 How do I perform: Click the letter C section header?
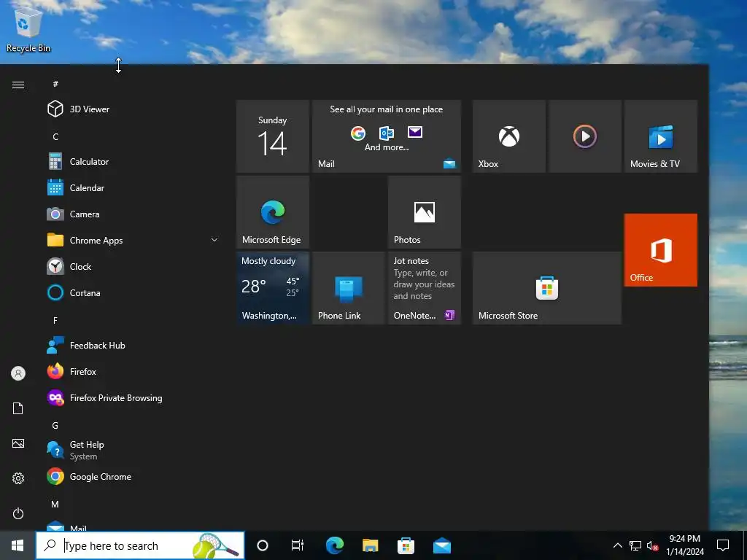point(55,136)
